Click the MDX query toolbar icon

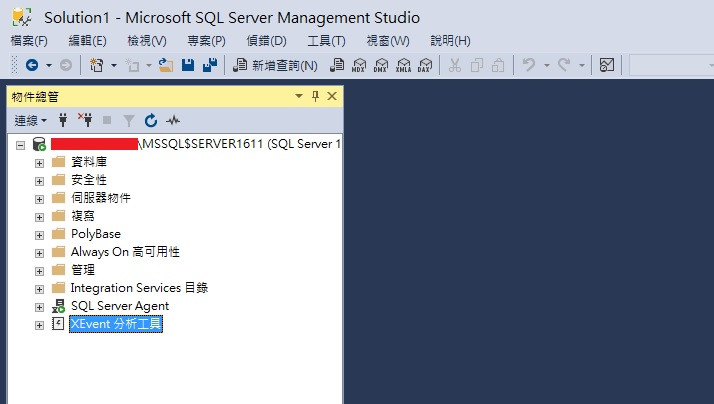coord(359,65)
